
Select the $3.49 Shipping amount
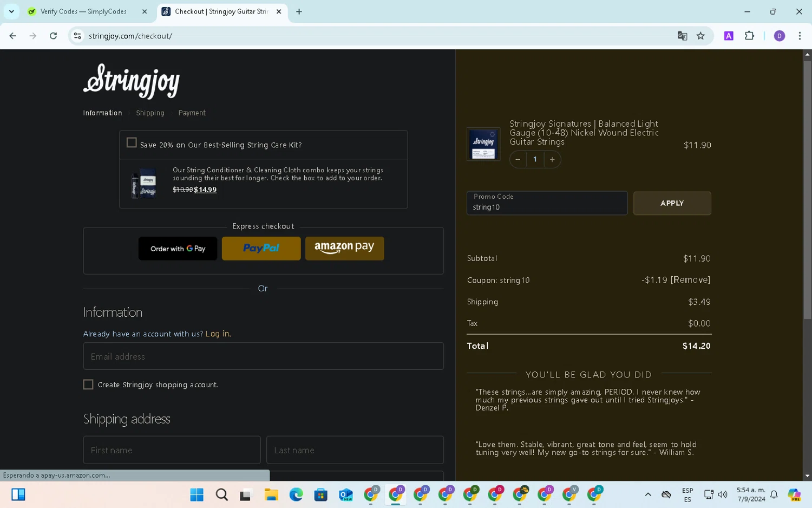pyautogui.click(x=699, y=302)
